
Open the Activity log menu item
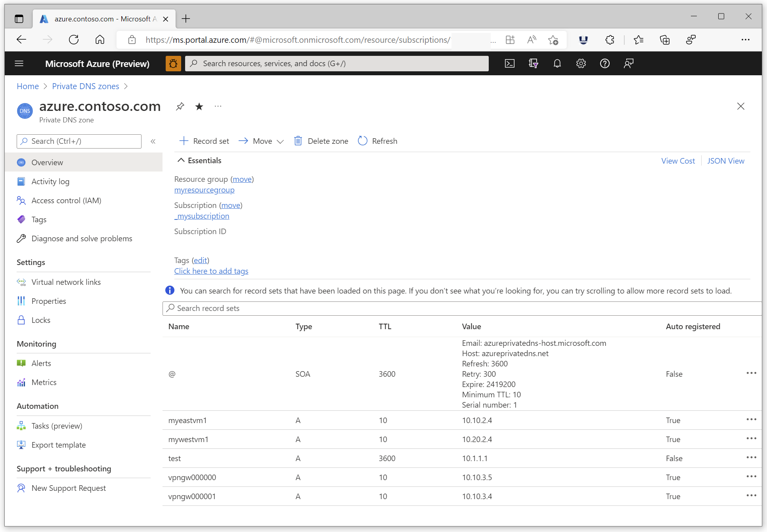(x=50, y=181)
